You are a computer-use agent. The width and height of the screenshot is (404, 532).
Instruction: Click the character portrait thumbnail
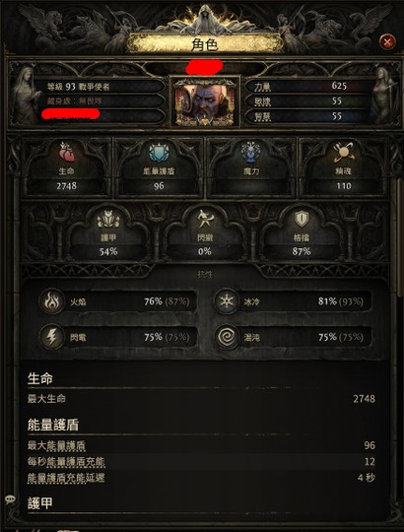point(205,101)
